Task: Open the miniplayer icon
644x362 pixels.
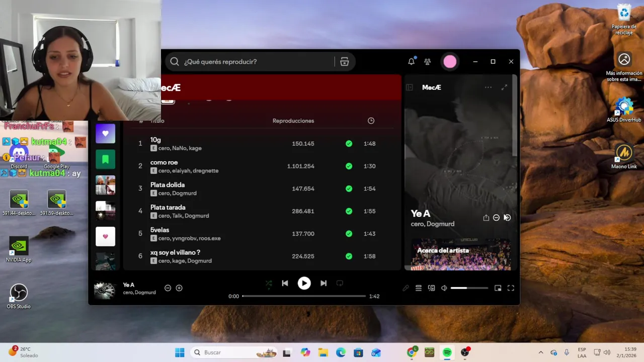Action: pyautogui.click(x=498, y=288)
